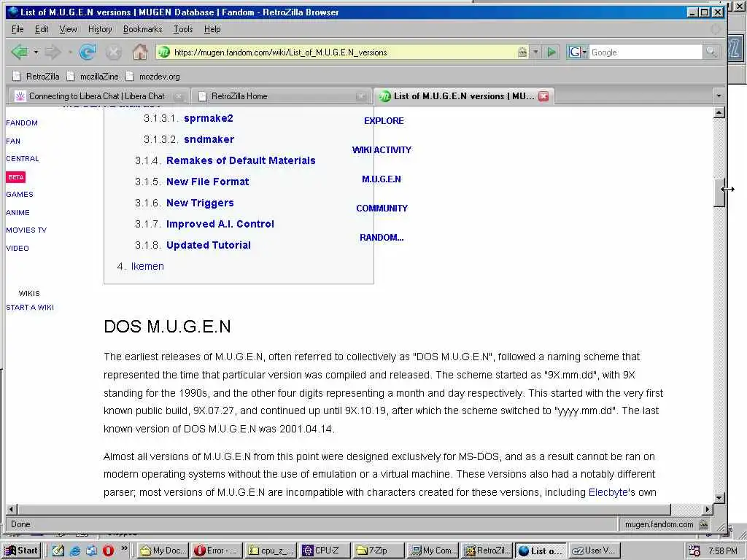Click the ANIME link in Fandom sidebar
Image resolution: width=747 pixels, height=560 pixels.
[x=18, y=212]
